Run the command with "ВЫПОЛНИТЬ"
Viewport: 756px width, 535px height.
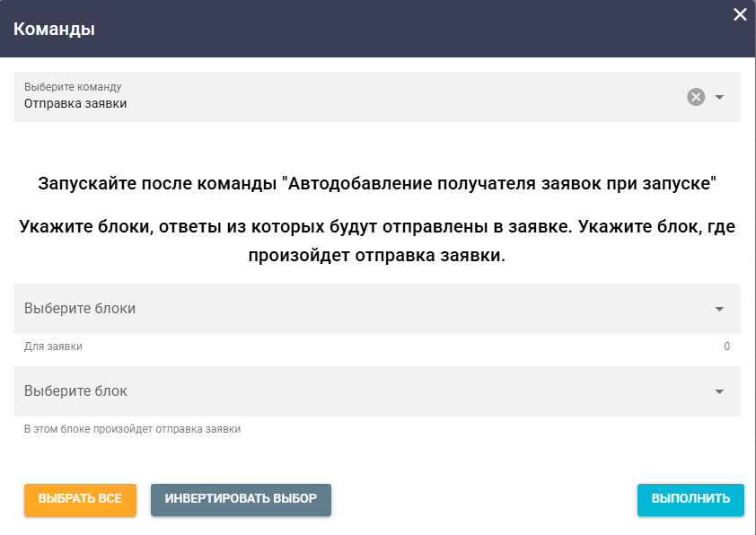click(x=690, y=500)
